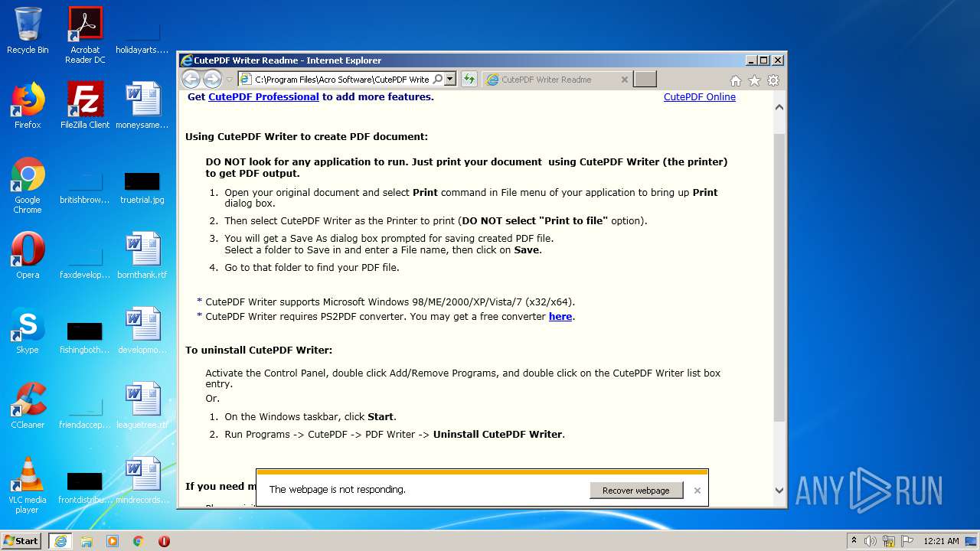Image resolution: width=980 pixels, height=551 pixels.
Task: Open Internet Explorer from the taskbar
Action: pyautogui.click(x=60, y=541)
